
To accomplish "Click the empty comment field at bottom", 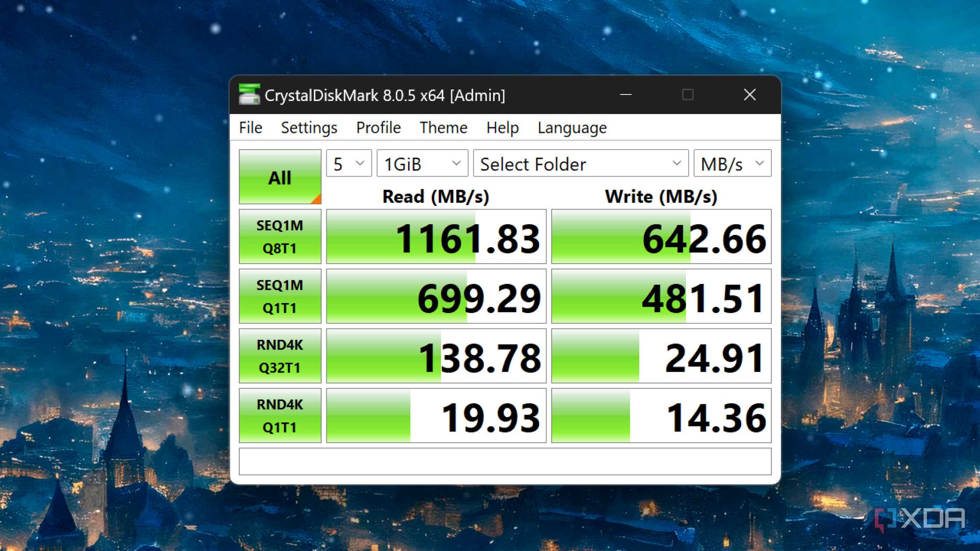I will pos(505,461).
